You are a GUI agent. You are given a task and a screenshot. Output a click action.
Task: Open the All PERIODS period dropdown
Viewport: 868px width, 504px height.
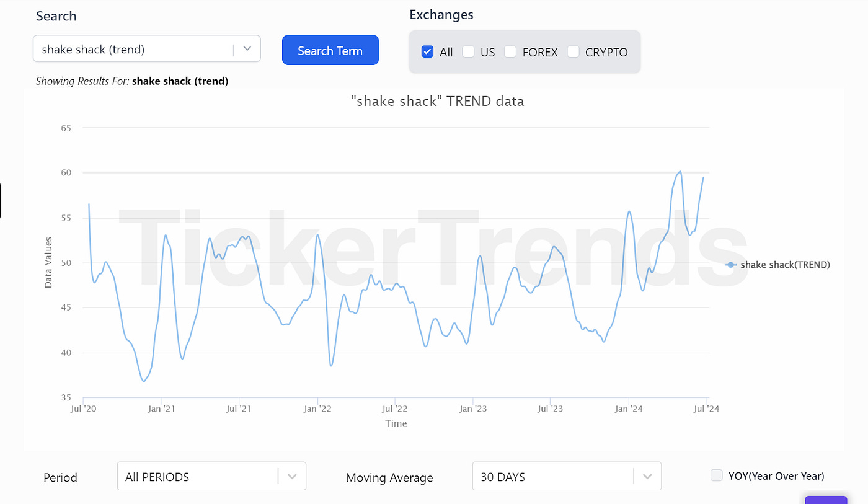click(x=211, y=476)
